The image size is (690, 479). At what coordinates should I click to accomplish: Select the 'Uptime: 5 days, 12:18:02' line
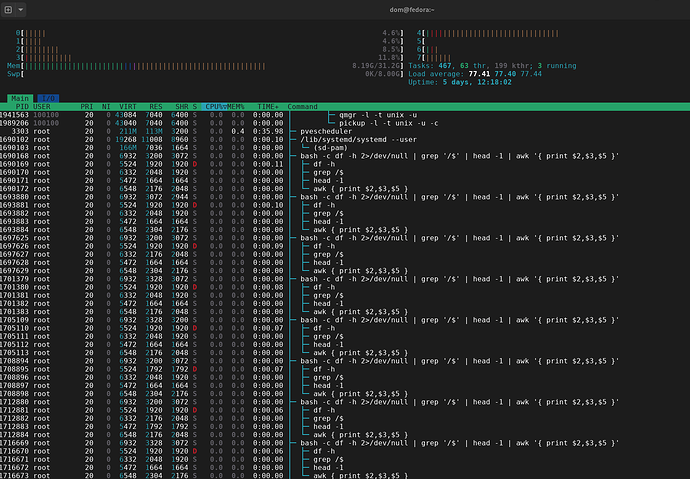[x=459, y=82]
